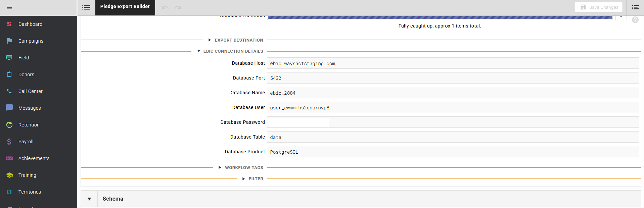Click the striped database fill status bar
Viewport: 644px width, 208px height.
439,17
